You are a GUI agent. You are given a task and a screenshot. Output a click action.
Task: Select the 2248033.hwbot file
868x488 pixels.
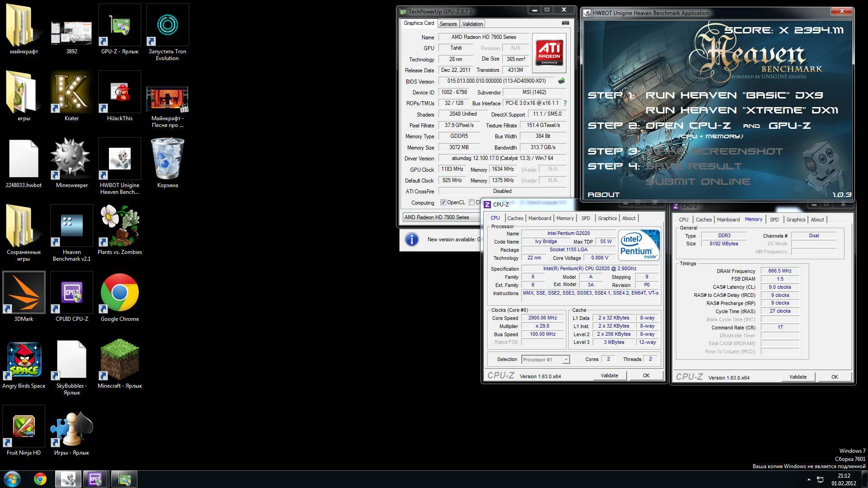click(x=24, y=163)
